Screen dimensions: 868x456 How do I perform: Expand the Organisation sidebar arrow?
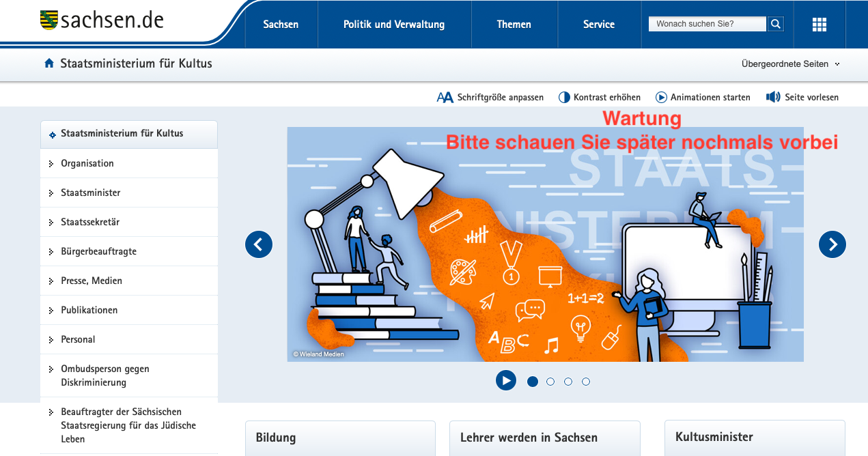(51, 164)
